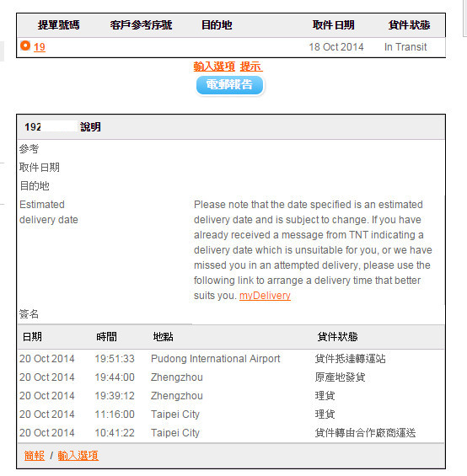
Task: Click the 客戶參考序號 column header
Action: pos(141,25)
